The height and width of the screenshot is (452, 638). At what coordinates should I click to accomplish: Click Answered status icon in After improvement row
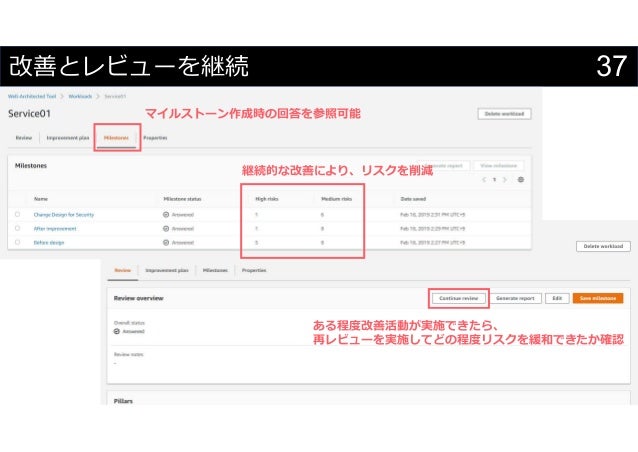[x=166, y=229]
